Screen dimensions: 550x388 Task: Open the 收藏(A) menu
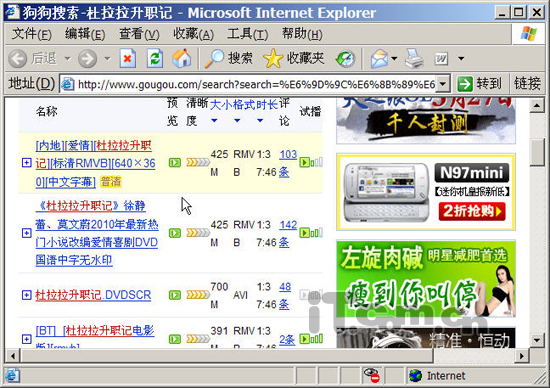(x=193, y=34)
